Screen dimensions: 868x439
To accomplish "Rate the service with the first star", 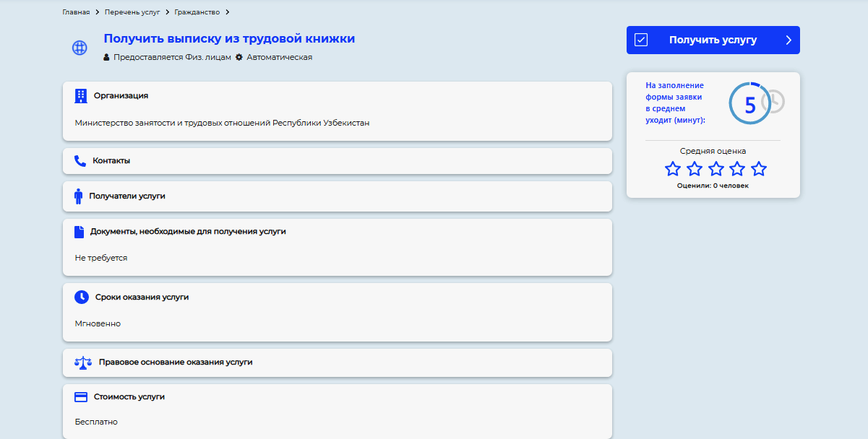I will 673,169.
